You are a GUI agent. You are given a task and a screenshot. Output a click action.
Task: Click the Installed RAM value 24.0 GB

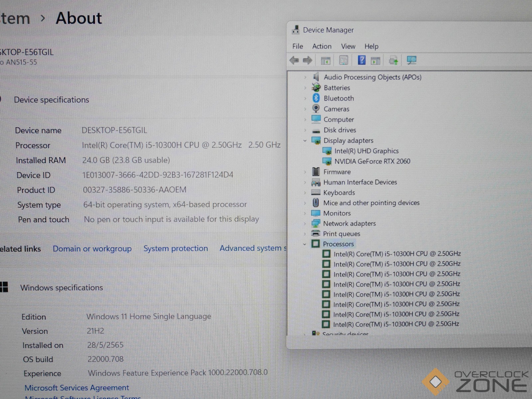[126, 160]
